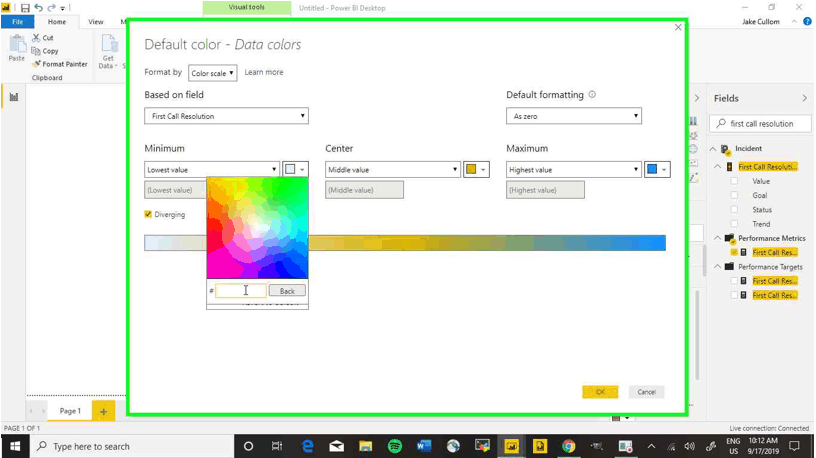The image size is (816, 458).
Task: Open the Center yellow color swatch
Action: click(x=476, y=169)
